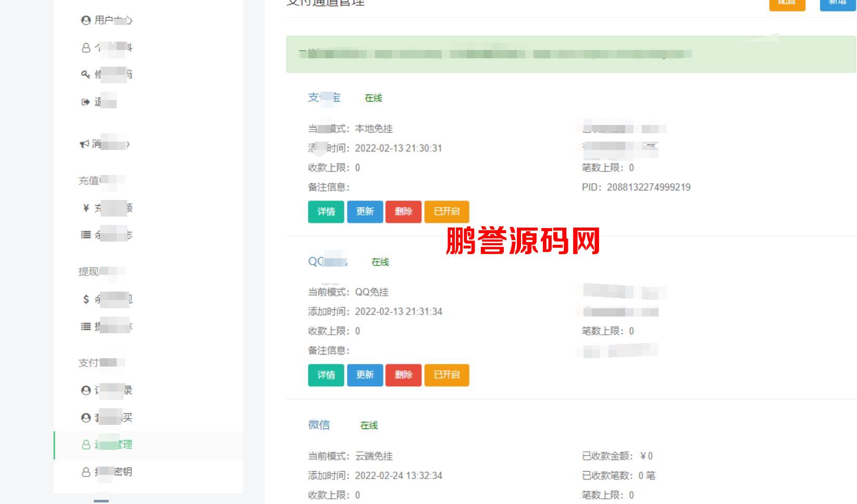Click the 支付 section heading in sidebar
Viewport: 857px width, 504px height.
pos(102,363)
